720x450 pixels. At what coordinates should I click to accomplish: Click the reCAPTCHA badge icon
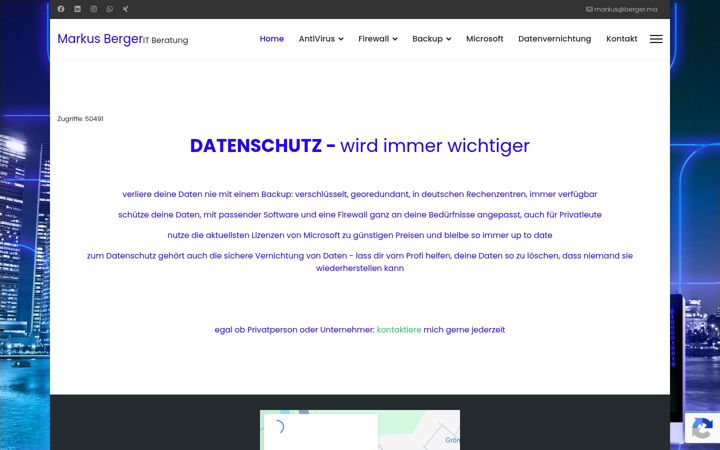click(702, 429)
